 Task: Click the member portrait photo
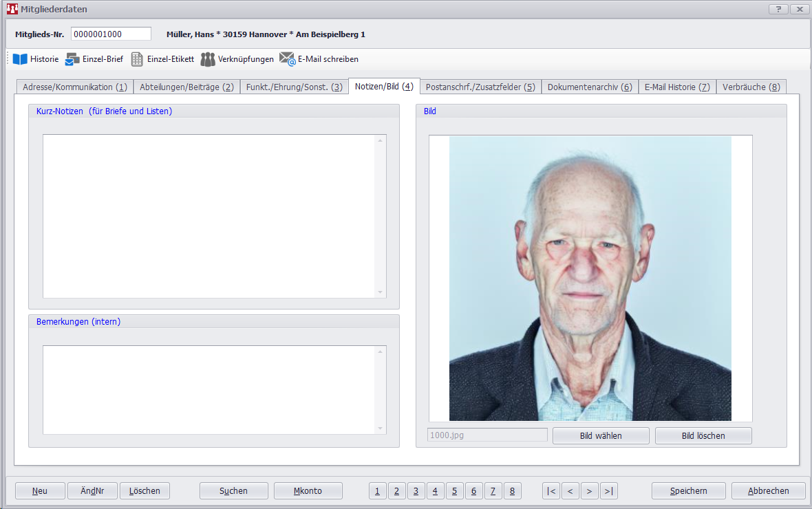pyautogui.click(x=590, y=278)
